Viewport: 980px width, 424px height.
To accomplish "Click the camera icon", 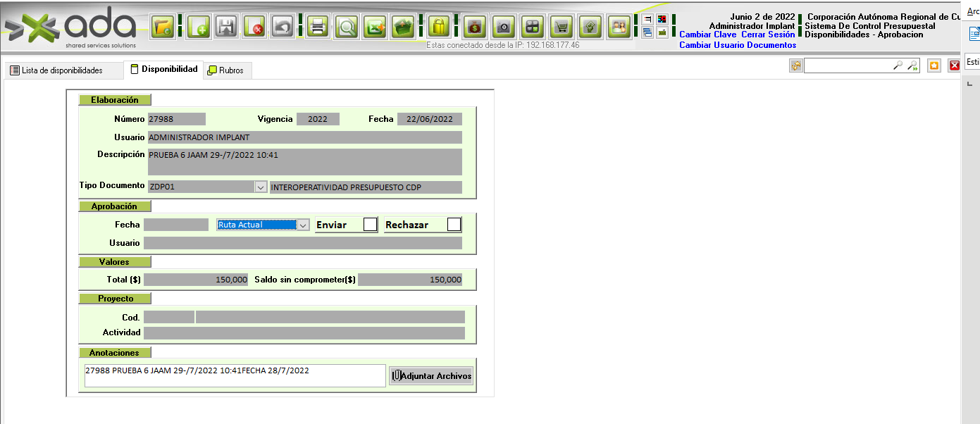I will (x=504, y=27).
